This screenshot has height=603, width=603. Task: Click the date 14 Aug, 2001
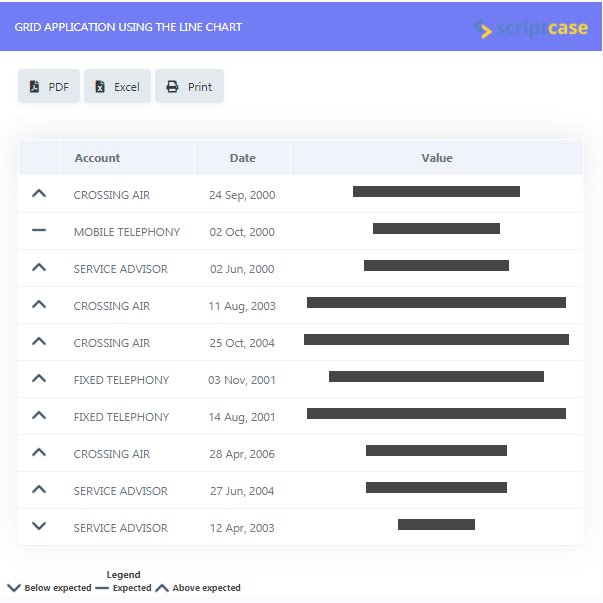[242, 417]
